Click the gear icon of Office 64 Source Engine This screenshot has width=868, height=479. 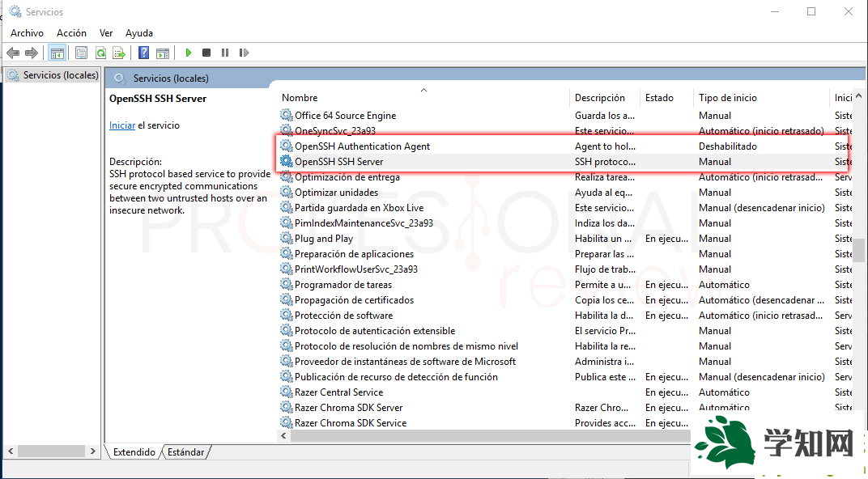pos(286,115)
